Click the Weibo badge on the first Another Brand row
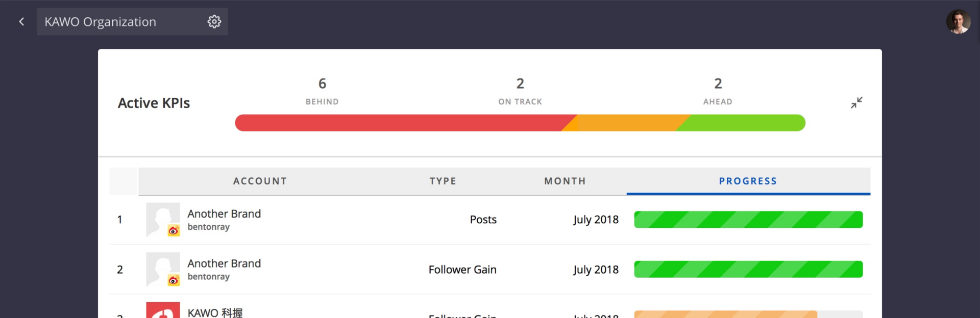Viewport: 980px width, 318px height. [x=173, y=230]
